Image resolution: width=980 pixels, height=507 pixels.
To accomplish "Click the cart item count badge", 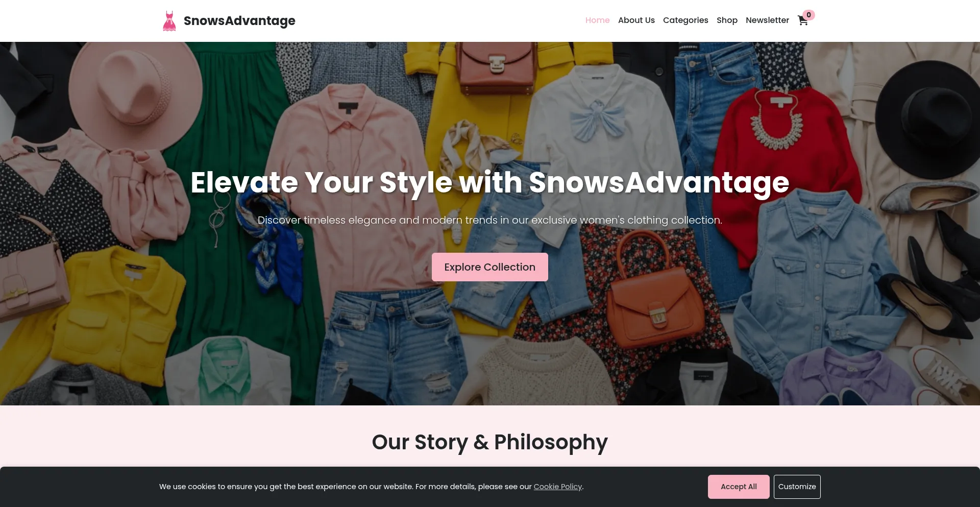I will (808, 15).
